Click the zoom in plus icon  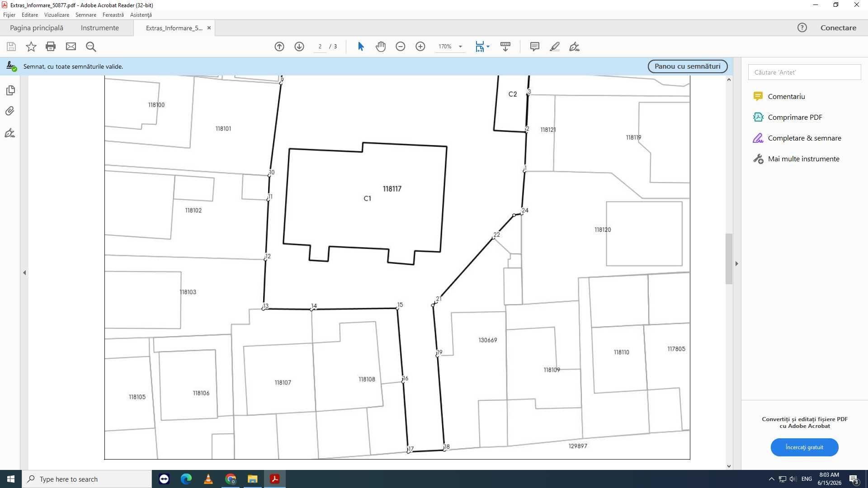[x=420, y=47]
